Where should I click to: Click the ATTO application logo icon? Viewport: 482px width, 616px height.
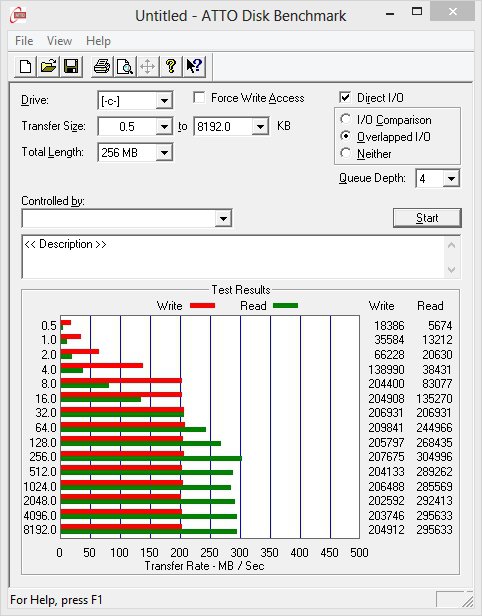[18, 16]
